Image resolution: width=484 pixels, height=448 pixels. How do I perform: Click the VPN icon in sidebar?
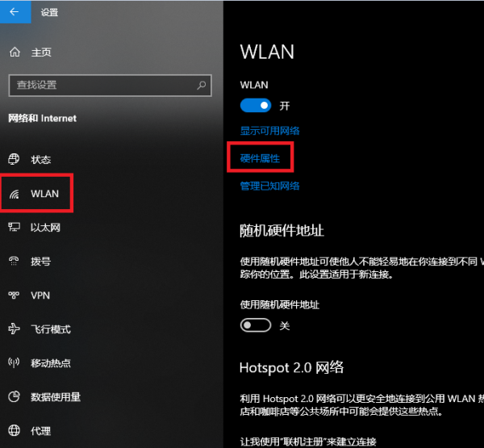pyautogui.click(x=14, y=295)
